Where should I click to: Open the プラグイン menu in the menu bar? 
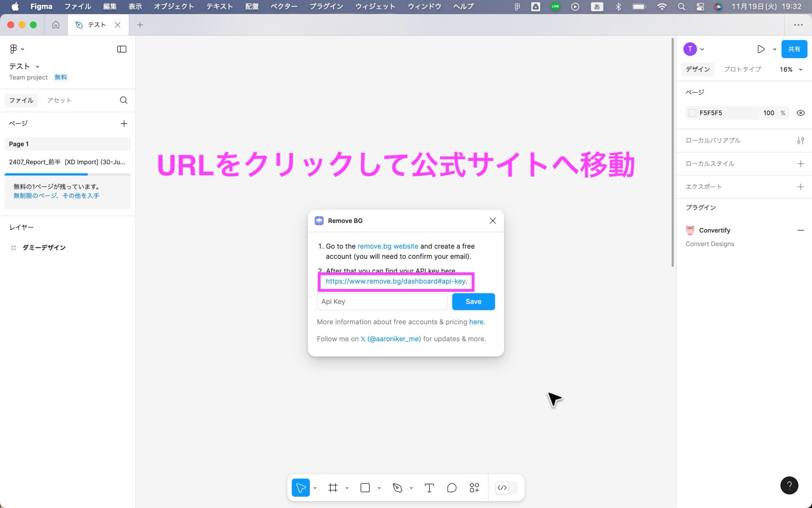(326, 6)
